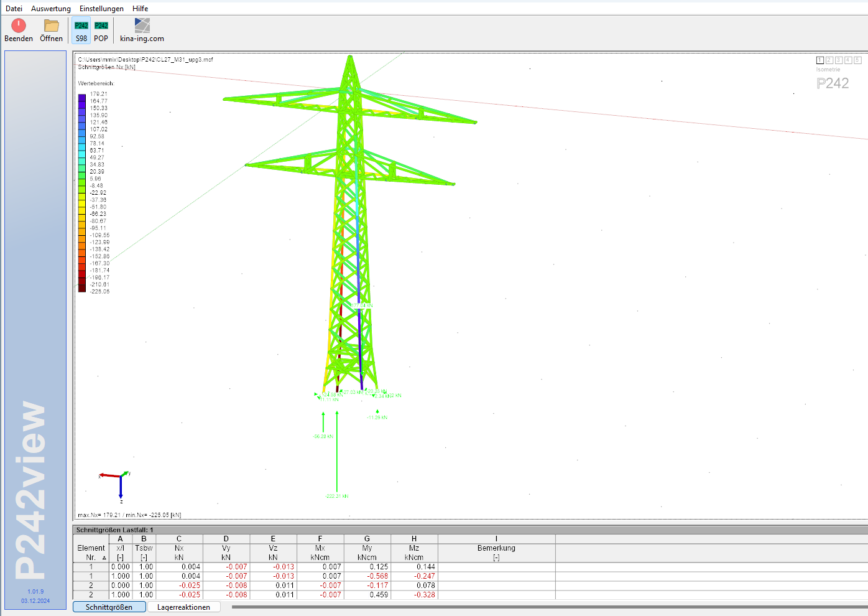Select the Nx cell in the first row
The width and height of the screenshot is (868, 616).
[179, 567]
